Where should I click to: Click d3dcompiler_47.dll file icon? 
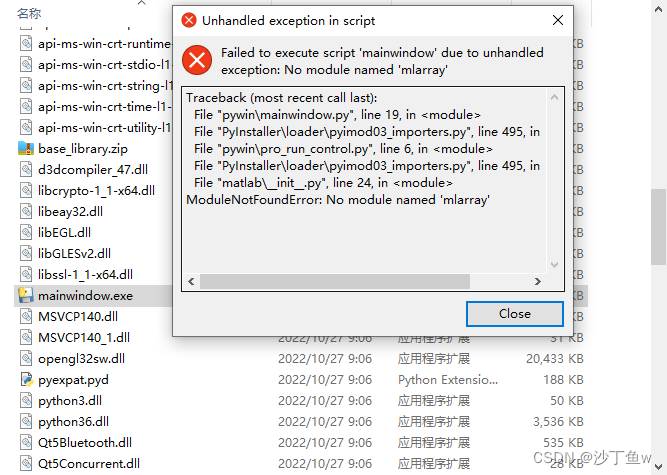pyautogui.click(x=25, y=169)
